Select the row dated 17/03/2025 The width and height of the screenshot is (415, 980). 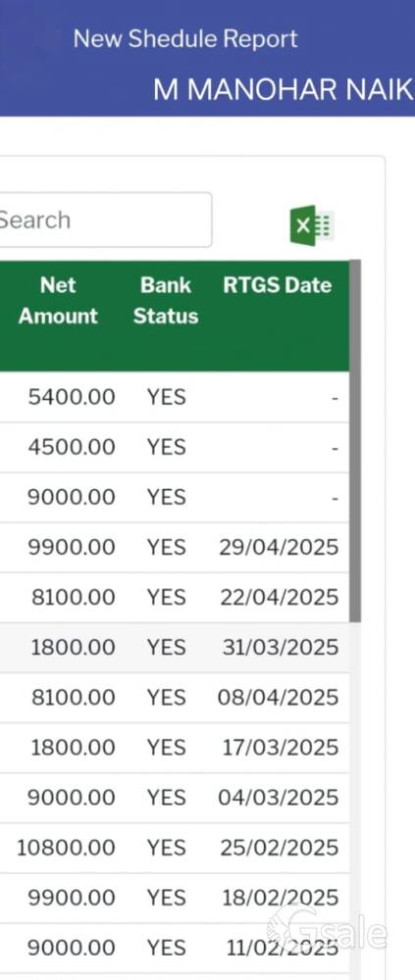pos(175,748)
